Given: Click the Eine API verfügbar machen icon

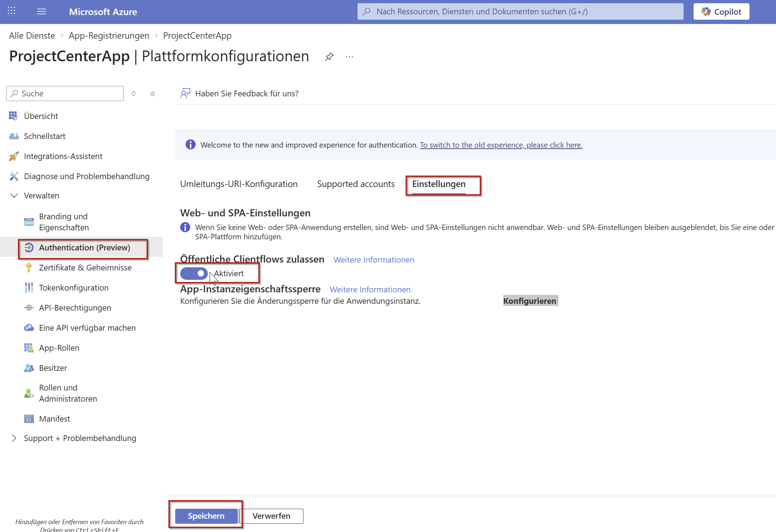Looking at the screenshot, I should tap(29, 328).
